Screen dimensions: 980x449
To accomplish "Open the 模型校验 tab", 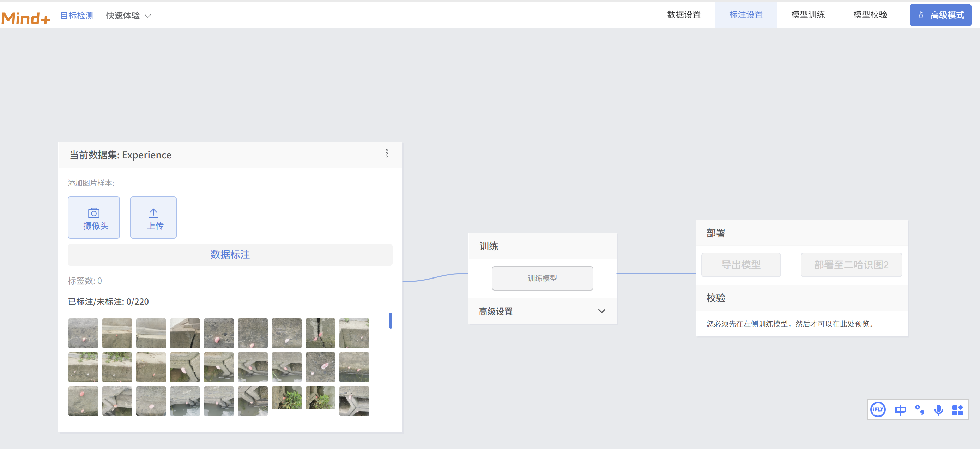I will coord(870,15).
